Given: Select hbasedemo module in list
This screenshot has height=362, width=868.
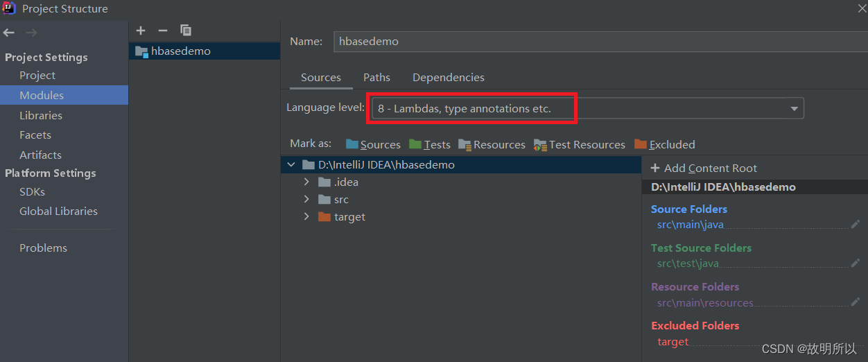Looking at the screenshot, I should (x=205, y=51).
